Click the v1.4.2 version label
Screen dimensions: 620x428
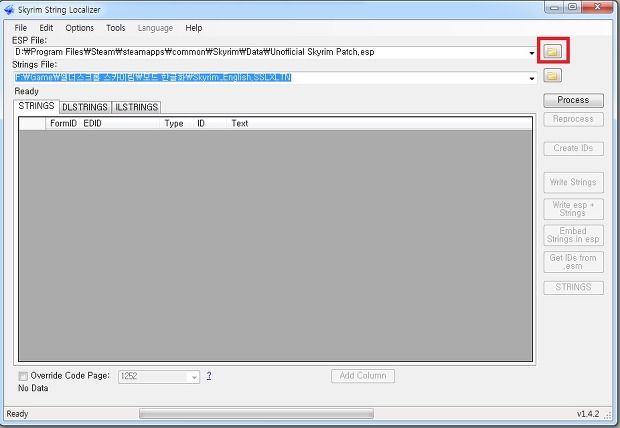(x=588, y=414)
